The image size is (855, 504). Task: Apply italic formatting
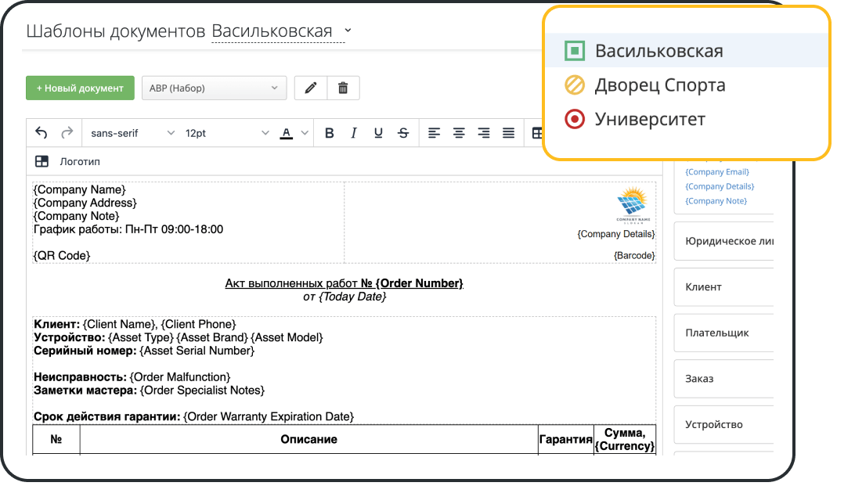(x=354, y=132)
